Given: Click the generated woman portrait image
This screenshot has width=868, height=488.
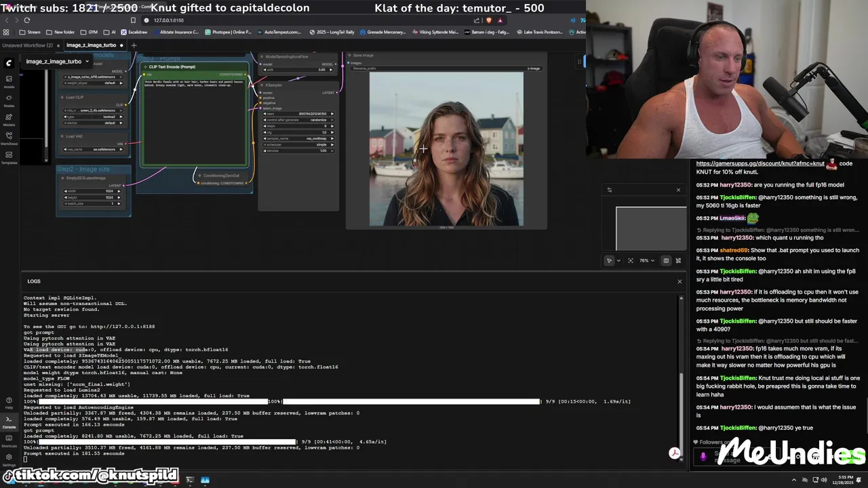Looking at the screenshot, I should 446,149.
